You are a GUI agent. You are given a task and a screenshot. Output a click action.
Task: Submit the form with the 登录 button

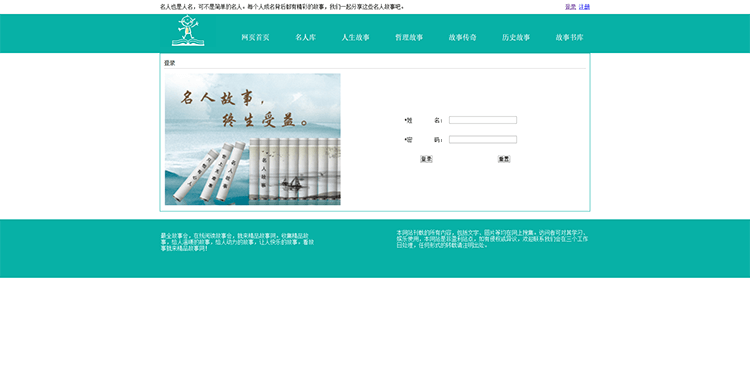[426, 159]
